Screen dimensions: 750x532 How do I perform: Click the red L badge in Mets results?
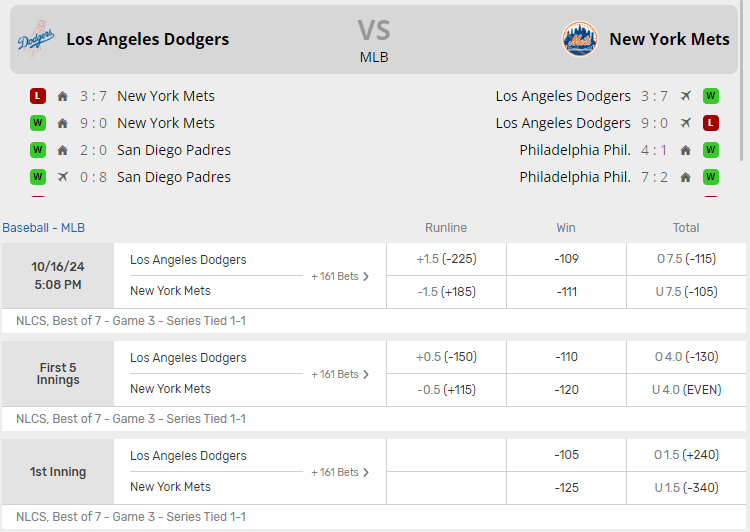[711, 123]
